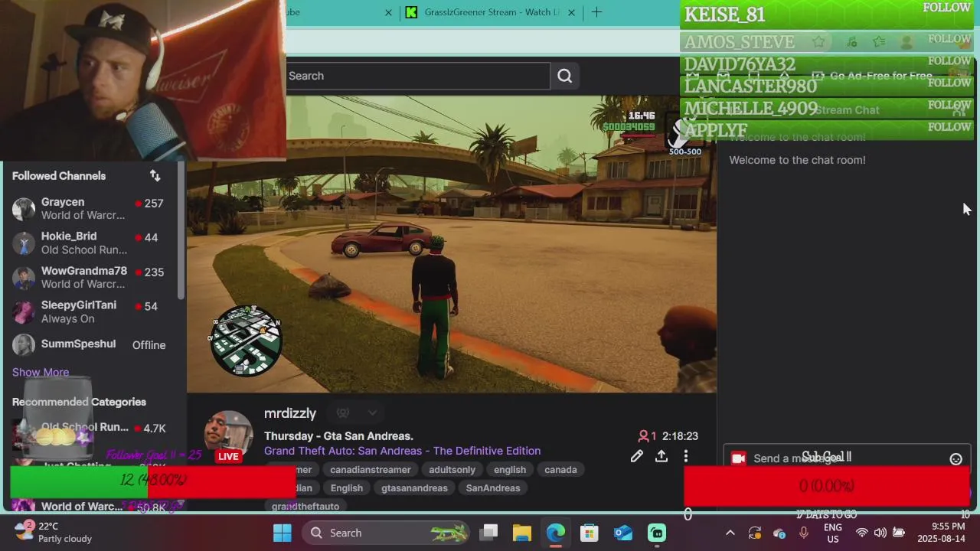Viewport: 980px width, 551px height.
Task: Open Hokie_Brid channel in followed list
Action: [x=92, y=243]
